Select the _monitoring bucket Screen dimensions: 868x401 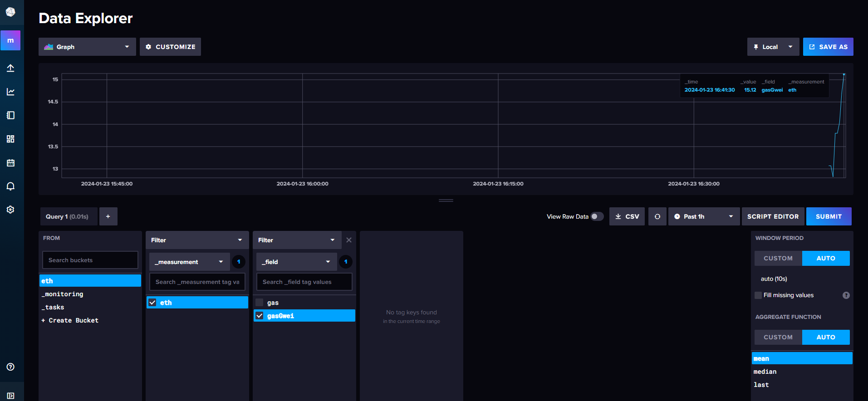coord(63,294)
